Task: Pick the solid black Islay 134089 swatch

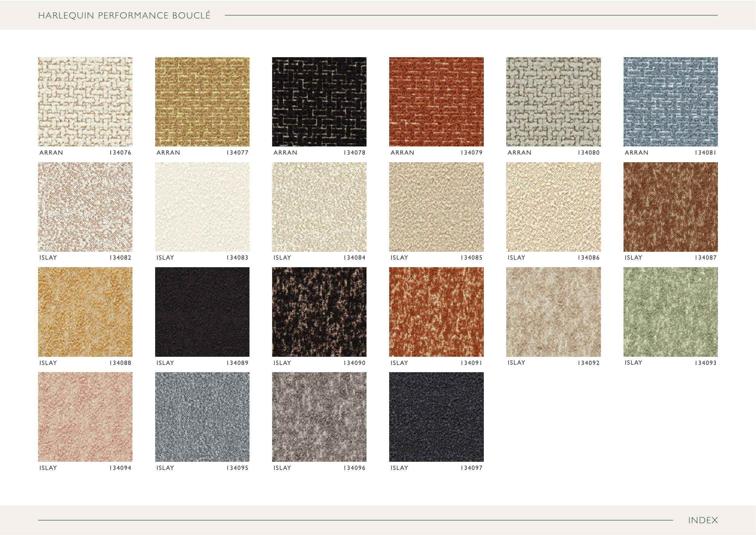Action: coord(202,312)
